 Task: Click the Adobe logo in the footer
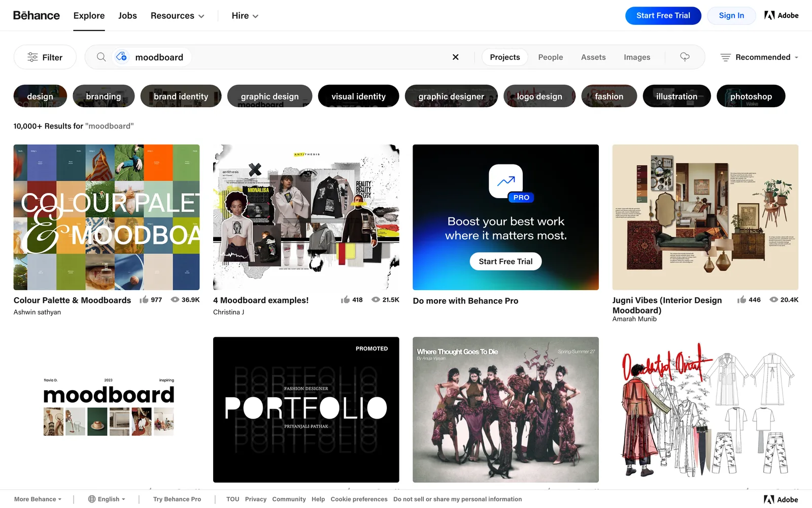781,499
